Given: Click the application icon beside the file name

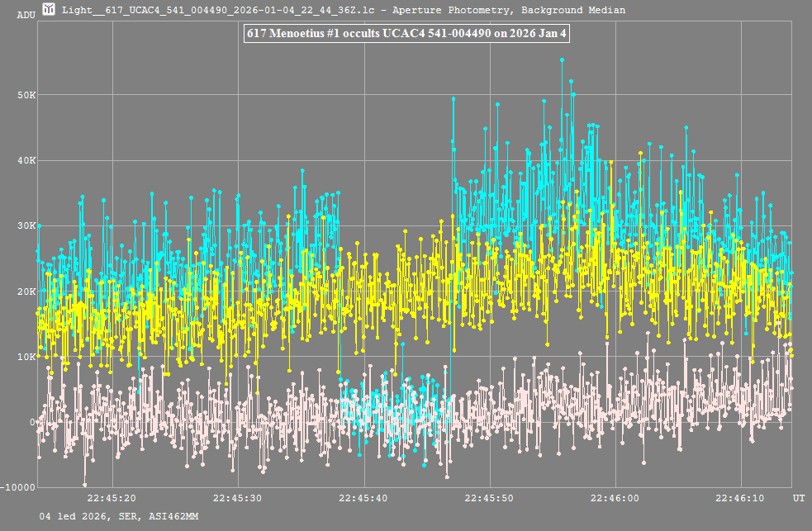Looking at the screenshot, I should point(50,10).
